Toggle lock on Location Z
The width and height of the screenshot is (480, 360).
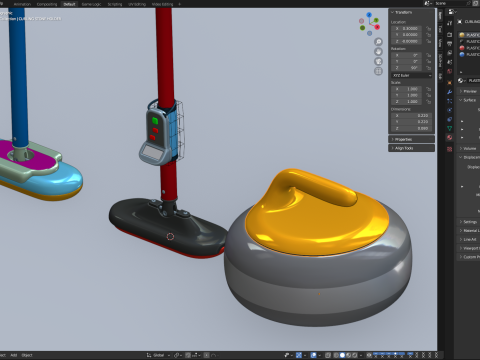[x=428, y=41]
